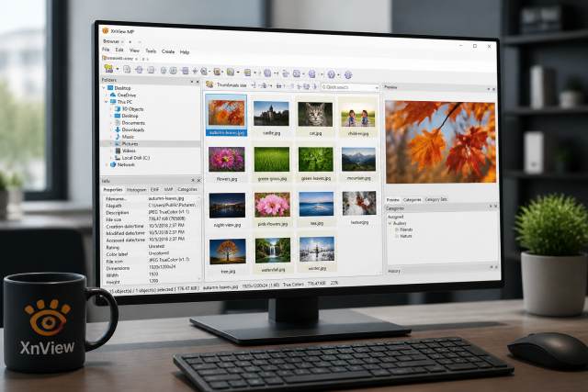Click the large autumn leaves preview image

(x=441, y=141)
